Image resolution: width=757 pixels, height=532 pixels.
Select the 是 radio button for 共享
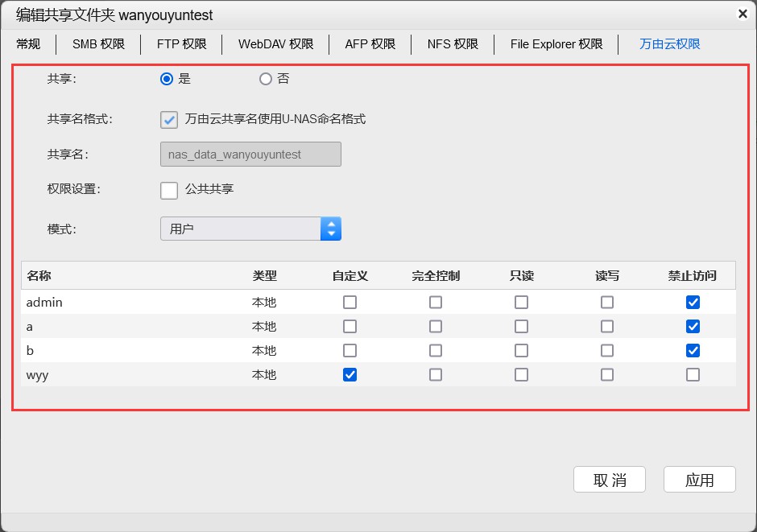pos(167,79)
